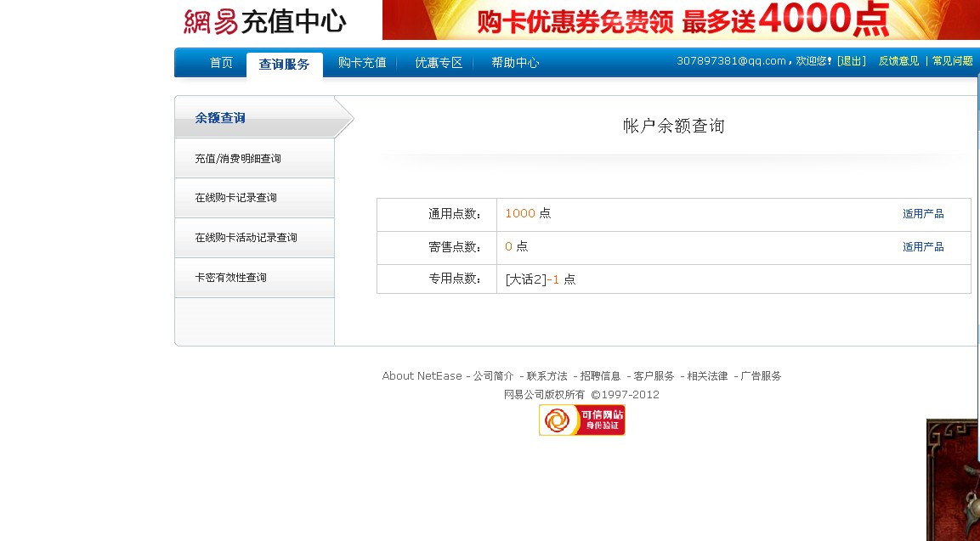Open the 常见问题 link

point(952,61)
